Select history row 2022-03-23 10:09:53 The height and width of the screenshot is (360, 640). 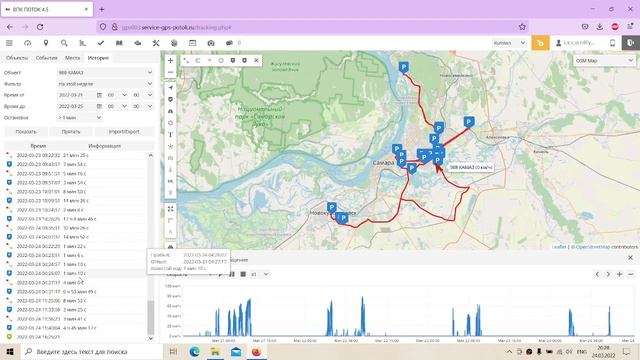[x=76, y=200]
